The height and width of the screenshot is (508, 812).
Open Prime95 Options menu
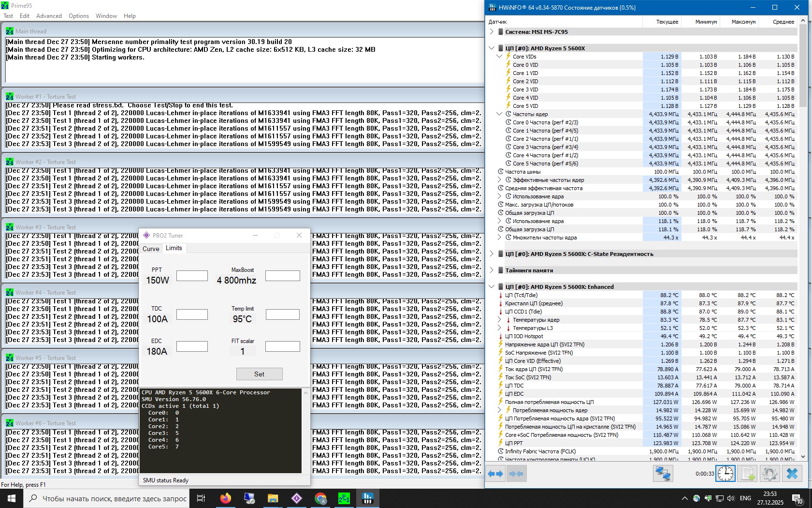(79, 16)
